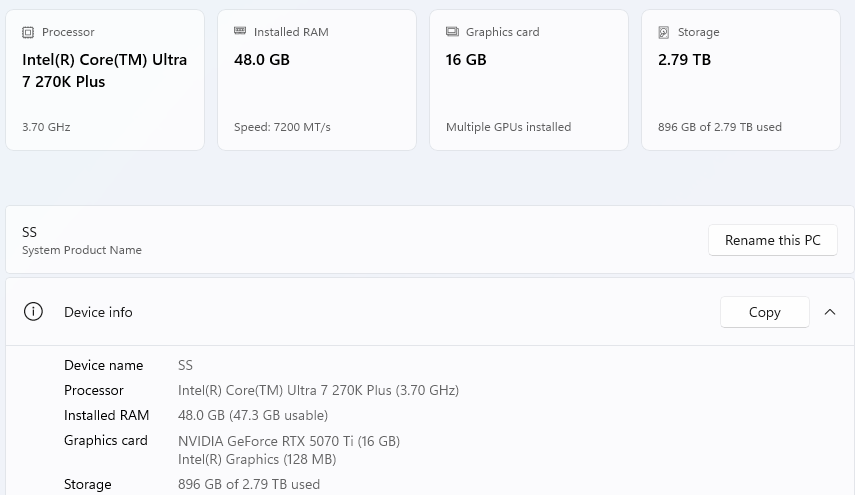The height and width of the screenshot is (495, 855).
Task: Click the Multiple GPUs installed text
Action: [x=509, y=127]
